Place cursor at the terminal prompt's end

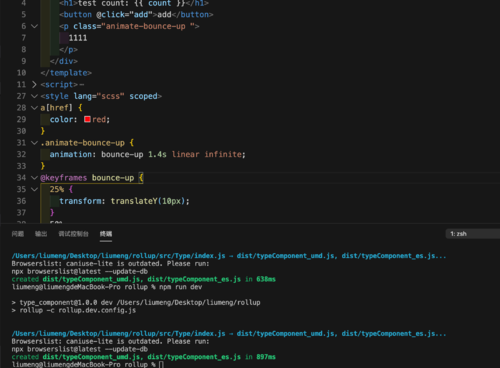point(161,365)
